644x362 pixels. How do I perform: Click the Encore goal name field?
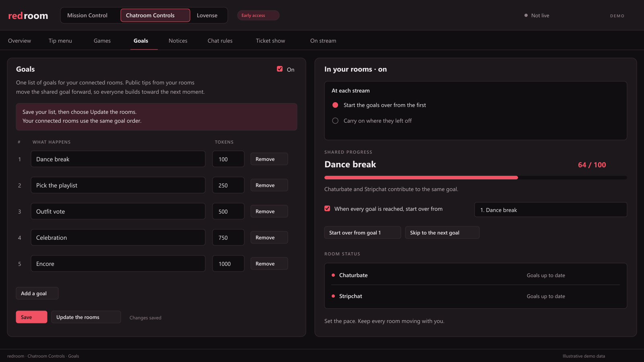pos(118,263)
